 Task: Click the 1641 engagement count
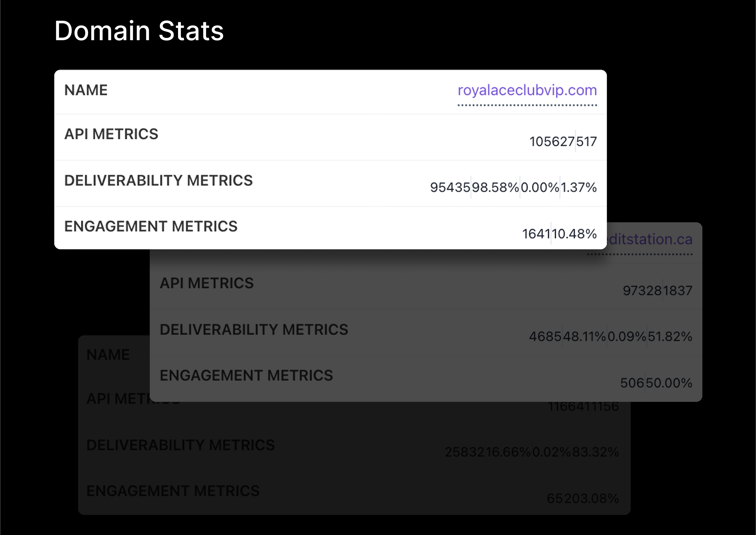[x=536, y=234]
